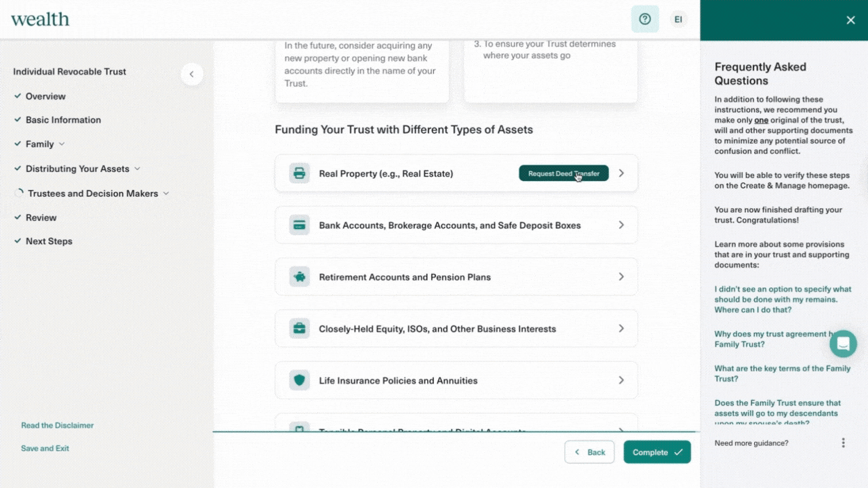Open the Read the Disclaimer link
This screenshot has width=868, height=488.
coord(57,426)
